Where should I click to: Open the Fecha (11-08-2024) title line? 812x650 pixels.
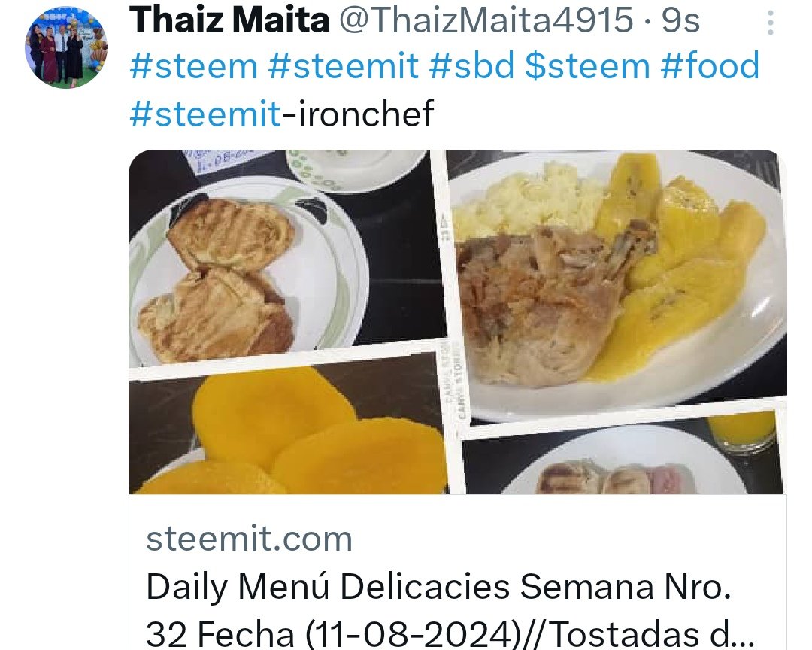point(450,634)
